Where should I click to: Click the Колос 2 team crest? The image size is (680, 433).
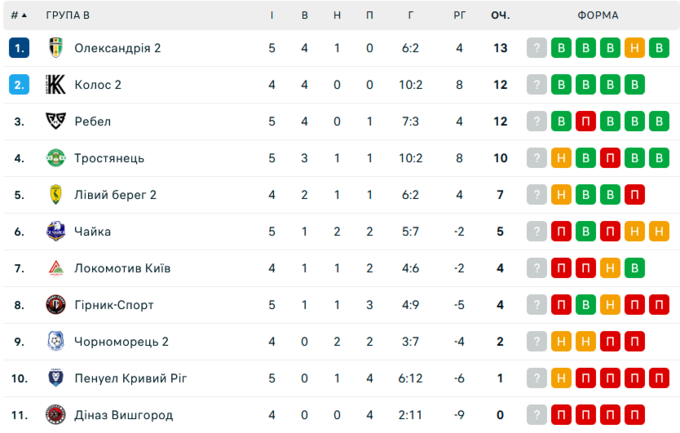(56, 85)
